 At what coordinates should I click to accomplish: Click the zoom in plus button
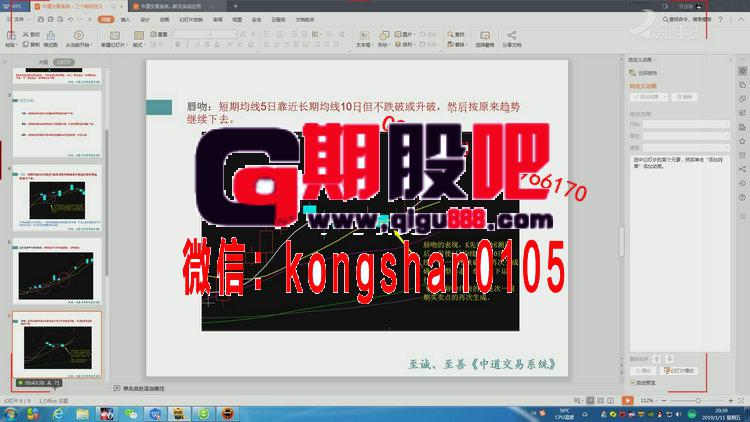731,400
